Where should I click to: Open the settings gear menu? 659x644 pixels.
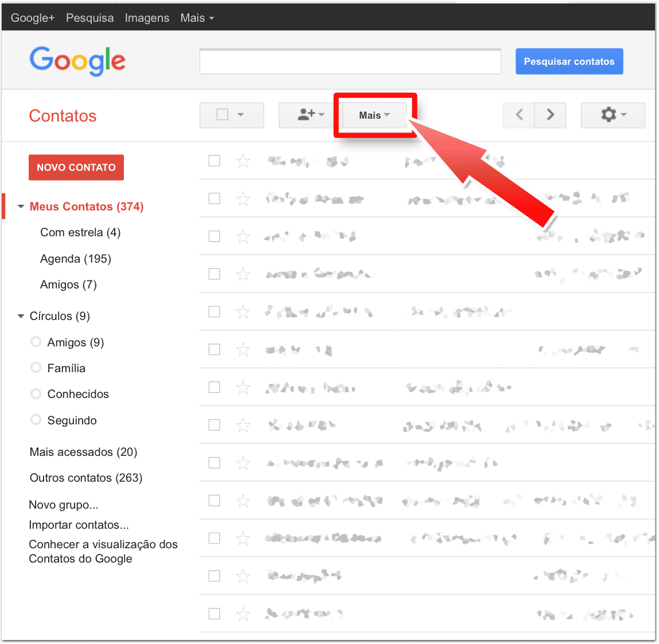(x=613, y=115)
